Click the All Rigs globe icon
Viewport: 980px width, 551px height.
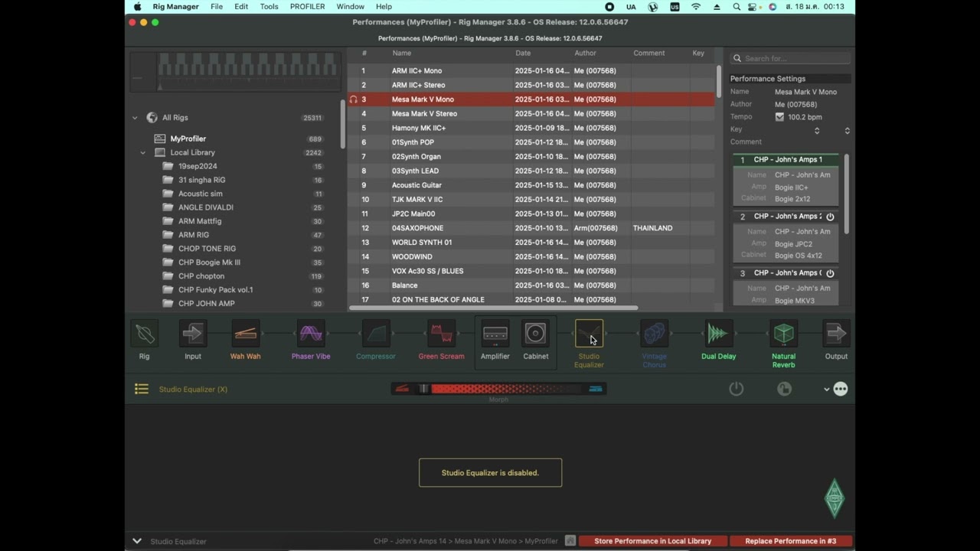(152, 118)
